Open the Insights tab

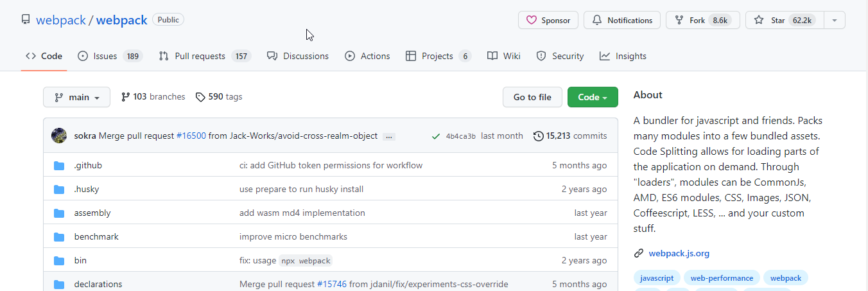tap(623, 56)
